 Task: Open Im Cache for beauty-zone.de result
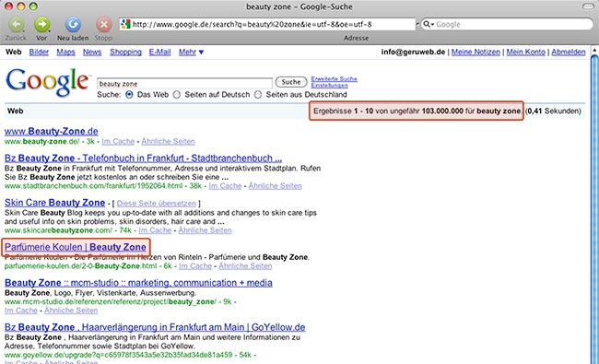pos(118,141)
